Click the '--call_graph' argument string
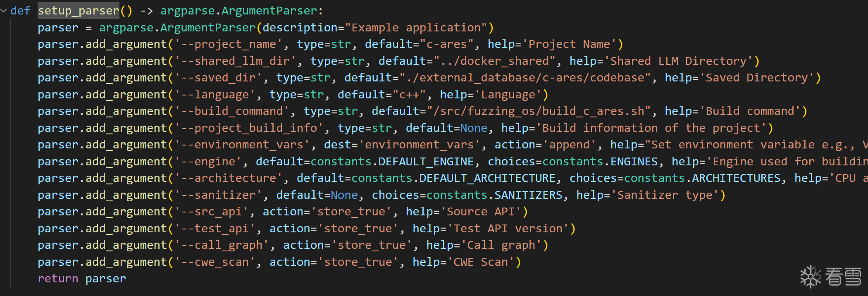This screenshot has width=868, height=296. coord(222,245)
